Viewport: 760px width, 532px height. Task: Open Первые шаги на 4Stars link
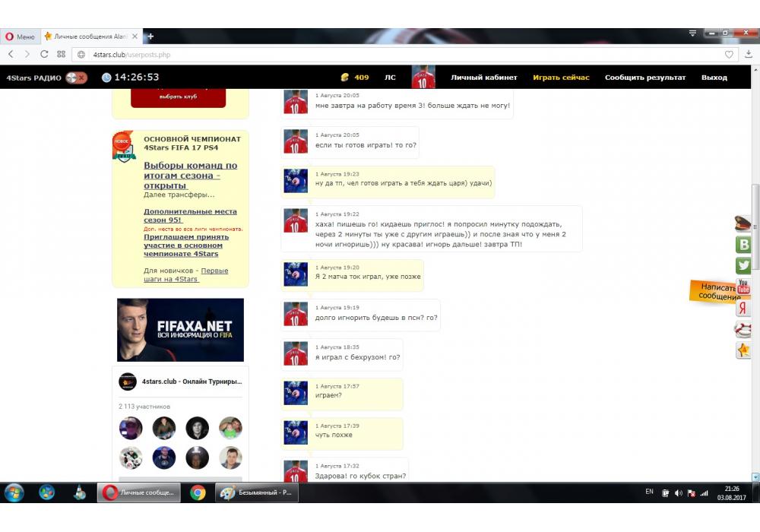(x=185, y=274)
